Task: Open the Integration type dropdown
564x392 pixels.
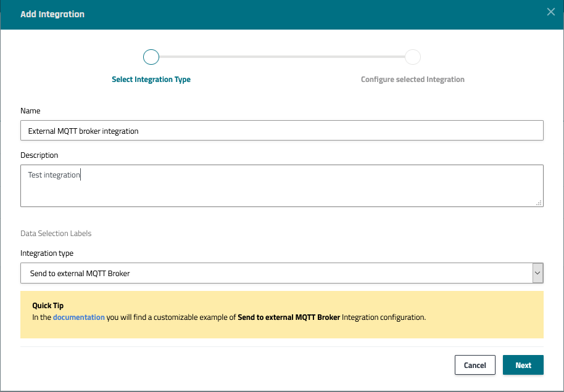Action: [276, 273]
